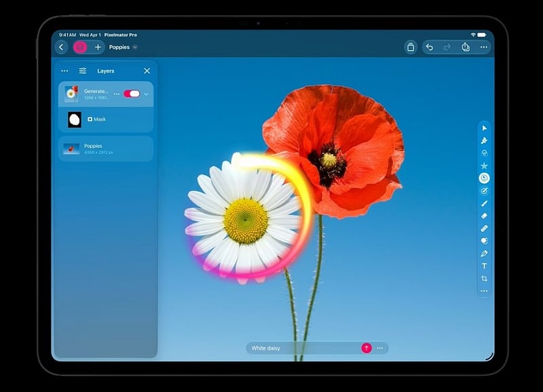Show more tools via sidebar ellipsis
Screen dimensions: 543x392
(x=484, y=291)
